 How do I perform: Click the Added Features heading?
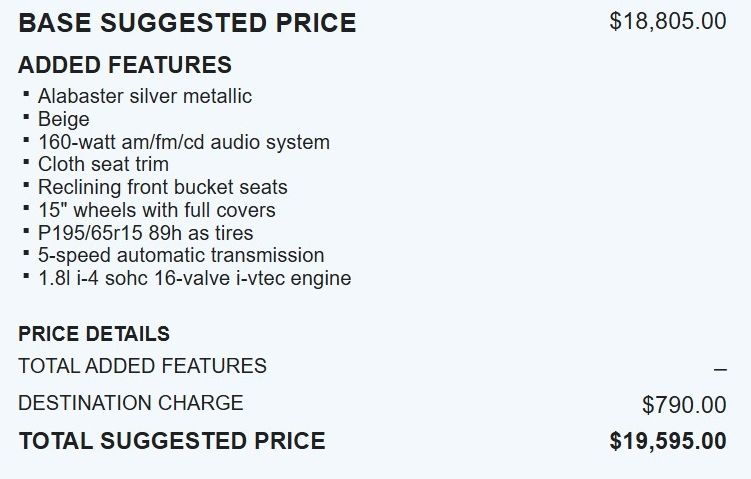125,66
